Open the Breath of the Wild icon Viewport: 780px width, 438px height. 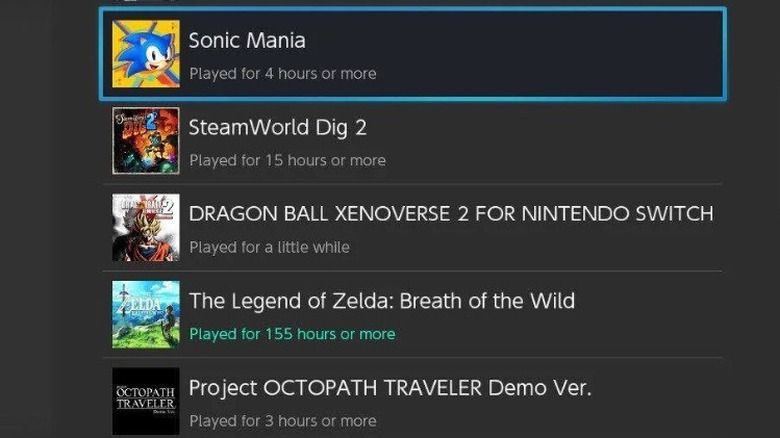click(x=146, y=314)
